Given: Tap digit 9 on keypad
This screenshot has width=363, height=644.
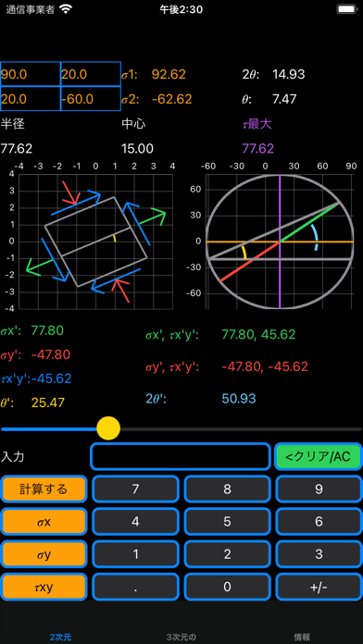Looking at the screenshot, I should tap(319, 489).
